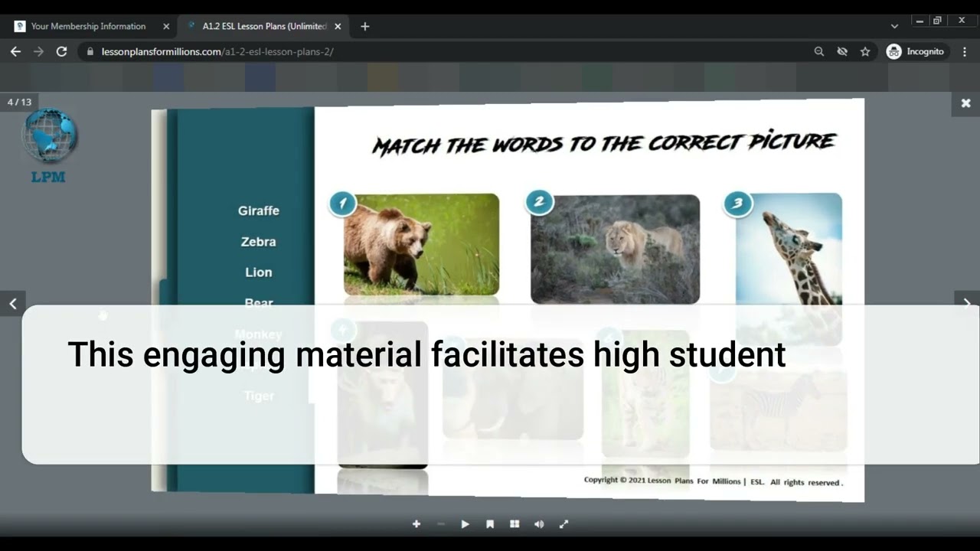Toggle the flipbook sound
This screenshot has width=980, height=551.
[539, 524]
